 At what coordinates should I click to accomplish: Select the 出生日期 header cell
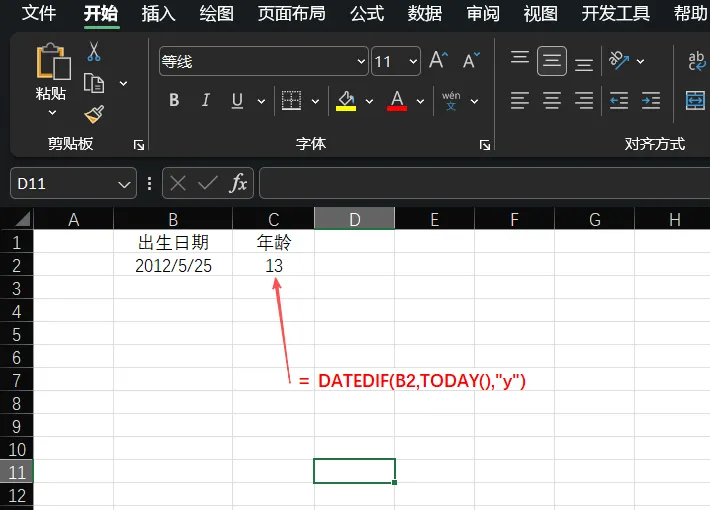(x=173, y=242)
